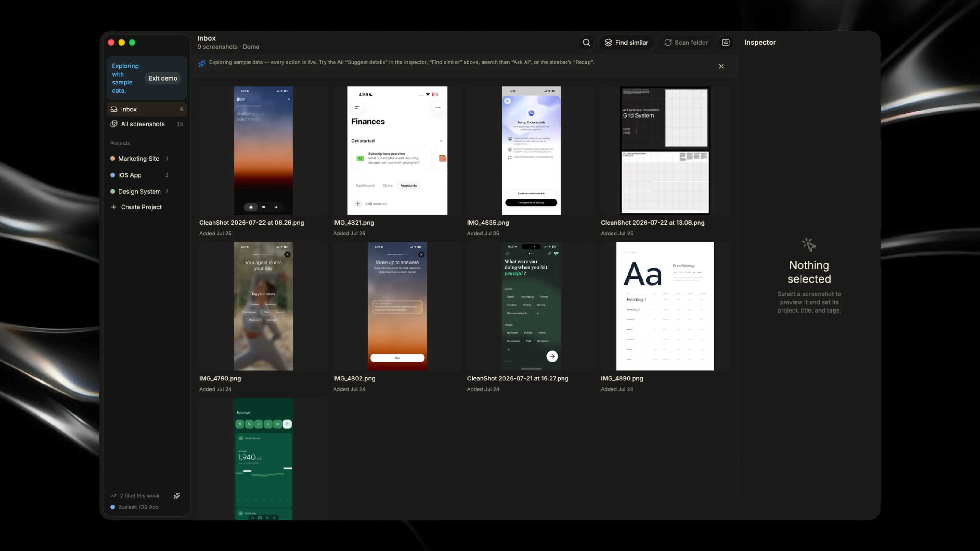The width and height of the screenshot is (980, 551).
Task: Select the Your agent learns your day thumbnail
Action: pos(263,306)
